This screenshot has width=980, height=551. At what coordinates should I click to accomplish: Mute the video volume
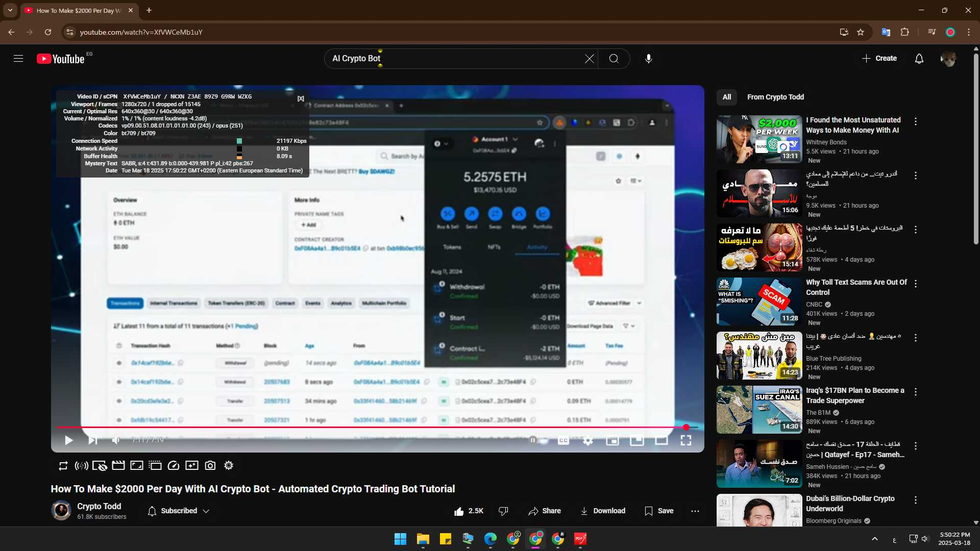[x=116, y=440]
